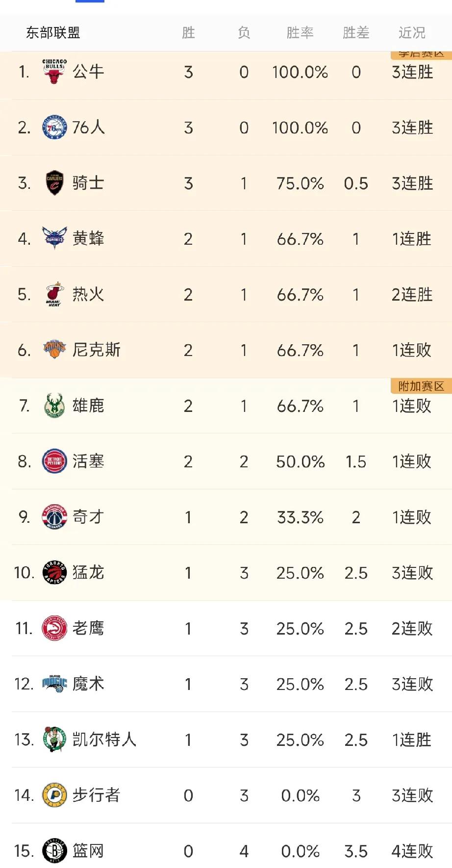452x868 pixels.
Task: Select the Raptors team logo
Action: pyautogui.click(x=54, y=572)
